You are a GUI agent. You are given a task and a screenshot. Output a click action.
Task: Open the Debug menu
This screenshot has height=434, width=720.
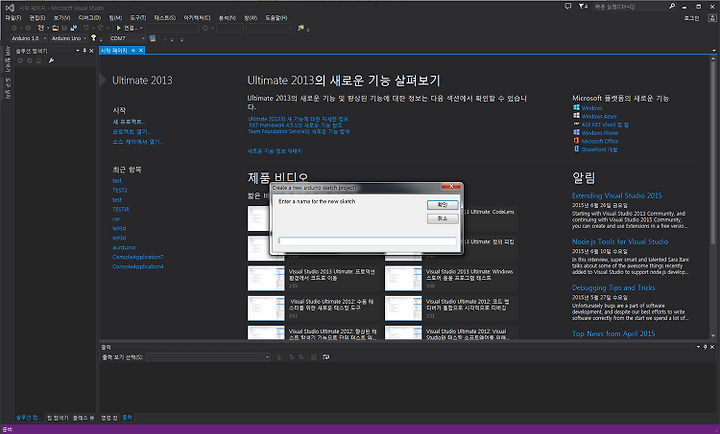(90, 17)
